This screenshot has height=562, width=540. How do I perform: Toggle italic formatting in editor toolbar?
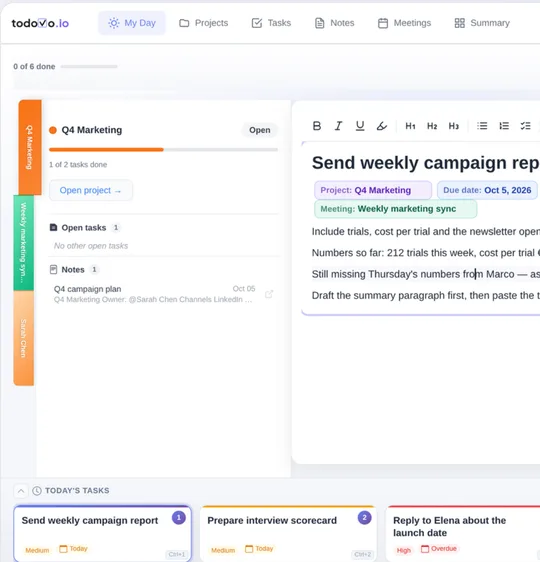point(338,126)
